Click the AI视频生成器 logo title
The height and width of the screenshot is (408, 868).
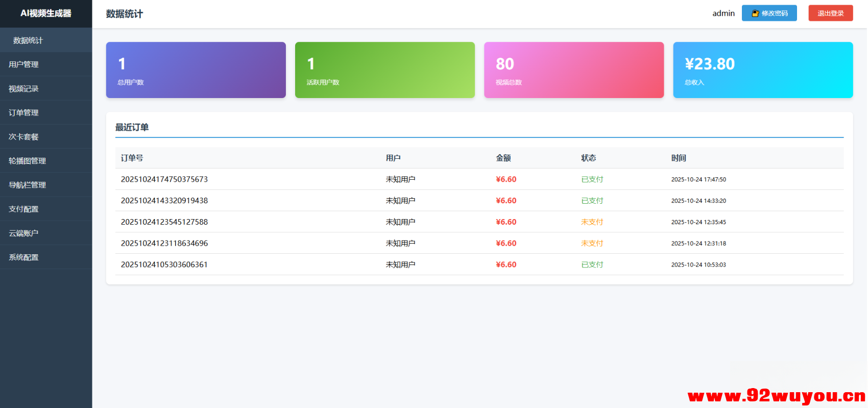(46, 13)
